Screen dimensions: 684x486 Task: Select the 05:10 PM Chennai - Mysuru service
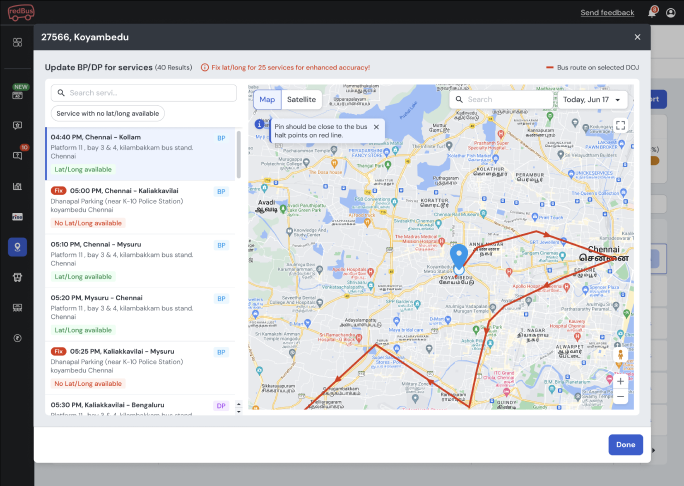click(140, 261)
